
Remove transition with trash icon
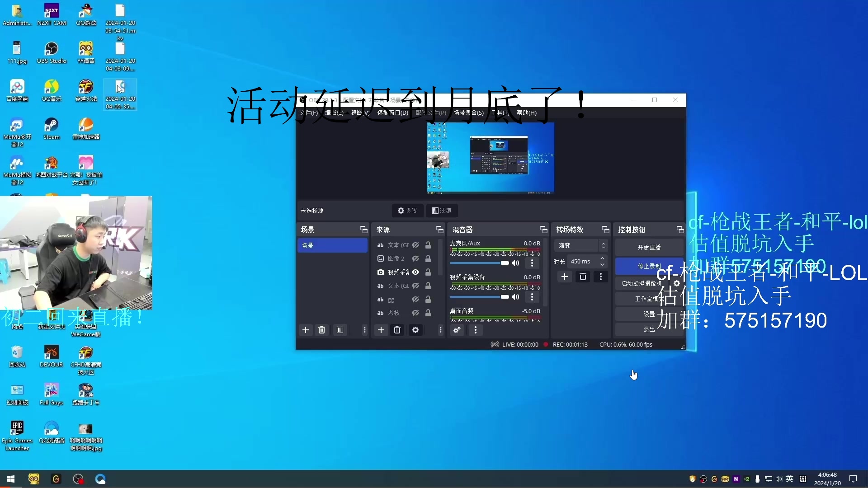583,277
